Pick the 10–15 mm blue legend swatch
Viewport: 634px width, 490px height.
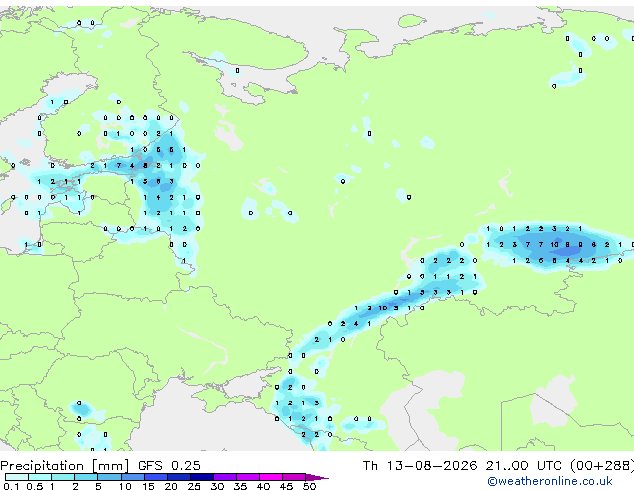click(132, 477)
